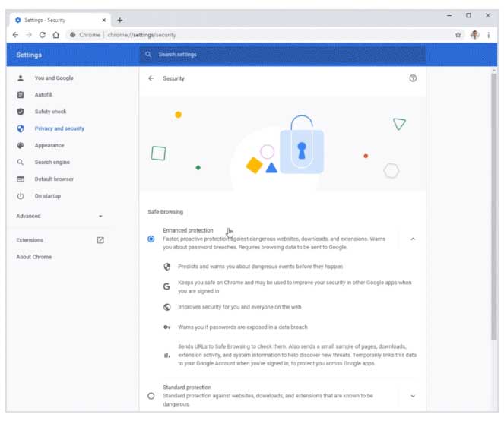The image size is (504, 424).
Task: Click the key icon beside password warning
Action: (x=166, y=327)
